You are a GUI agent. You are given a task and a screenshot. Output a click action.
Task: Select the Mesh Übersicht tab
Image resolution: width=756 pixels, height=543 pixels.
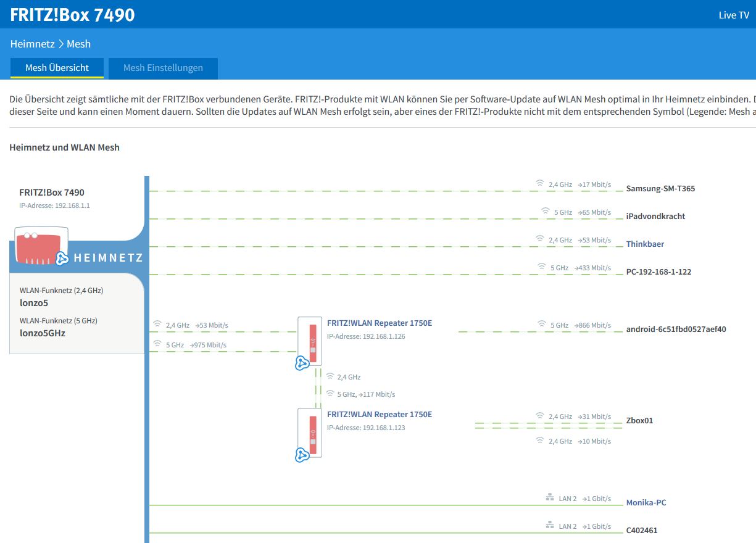click(57, 68)
